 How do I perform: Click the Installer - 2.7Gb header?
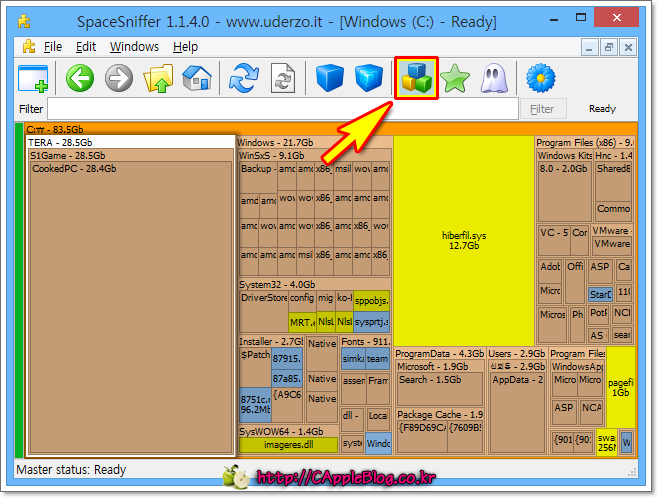(271, 342)
